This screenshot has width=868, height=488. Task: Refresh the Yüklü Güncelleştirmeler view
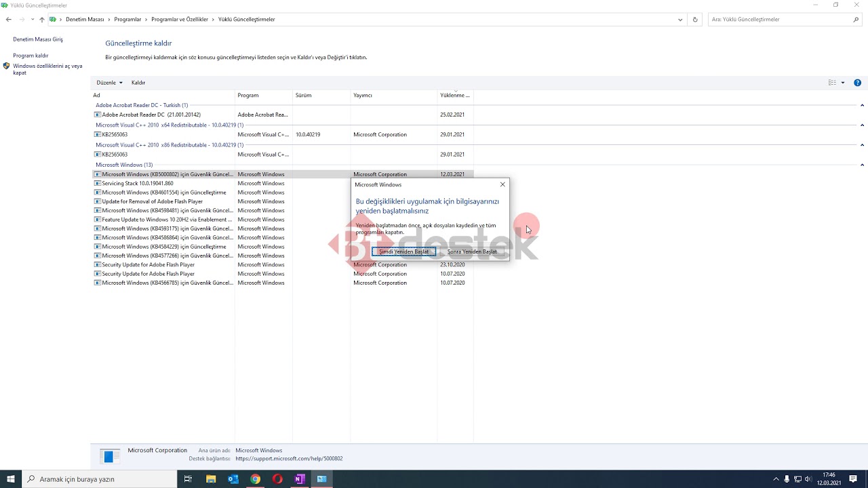(695, 20)
